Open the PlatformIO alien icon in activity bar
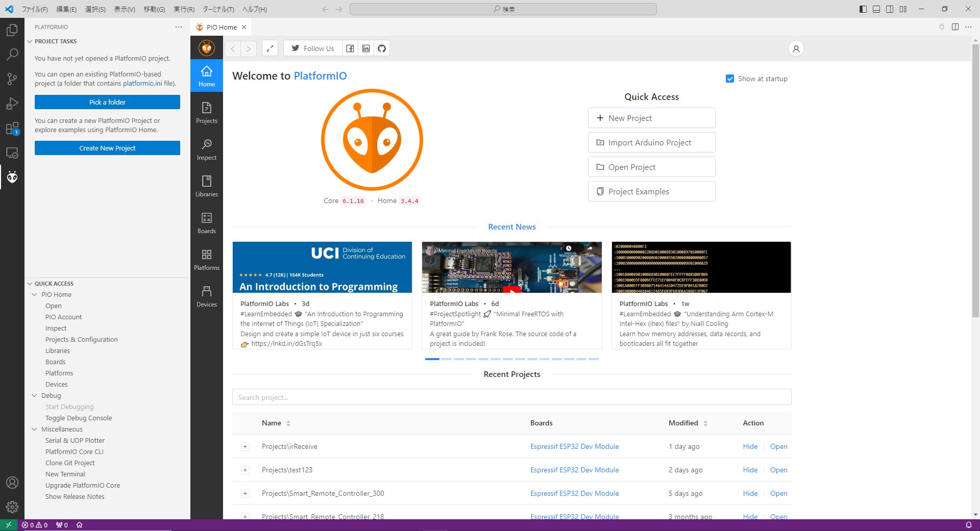The height and width of the screenshot is (531, 980). pos(12,177)
